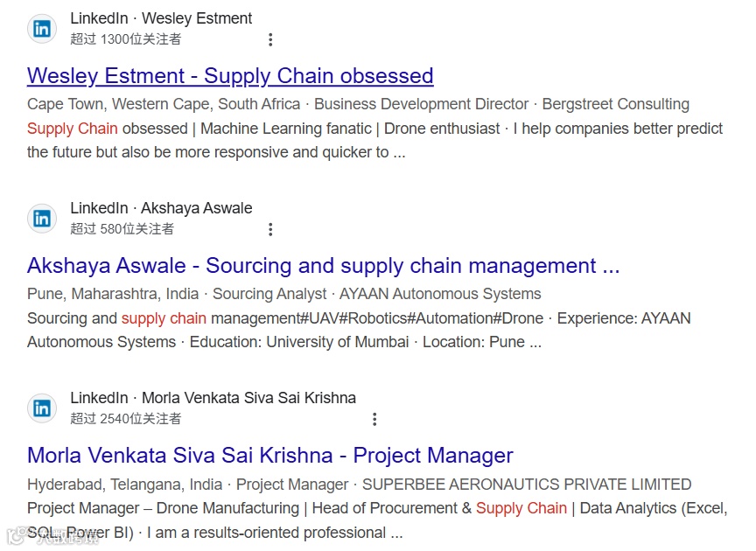Open "Morla Venkata Siva Sai Krishna - Project Manager" link
The width and height of the screenshot is (756, 551).
[269, 456]
